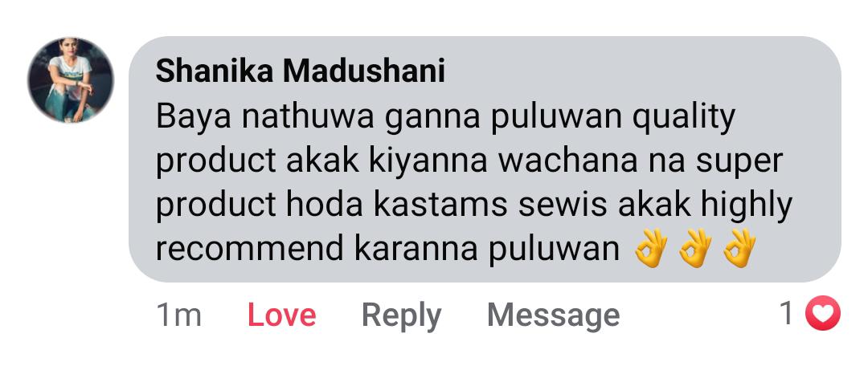This screenshot has height=366, width=868.
Task: Click the word wachana in the comment
Action: [556, 161]
